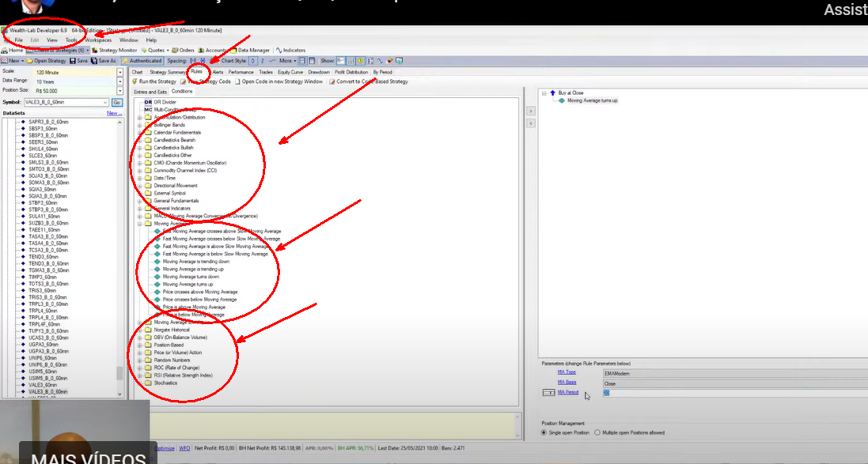
Task: Switch to the Trades tab
Action: pos(266,72)
